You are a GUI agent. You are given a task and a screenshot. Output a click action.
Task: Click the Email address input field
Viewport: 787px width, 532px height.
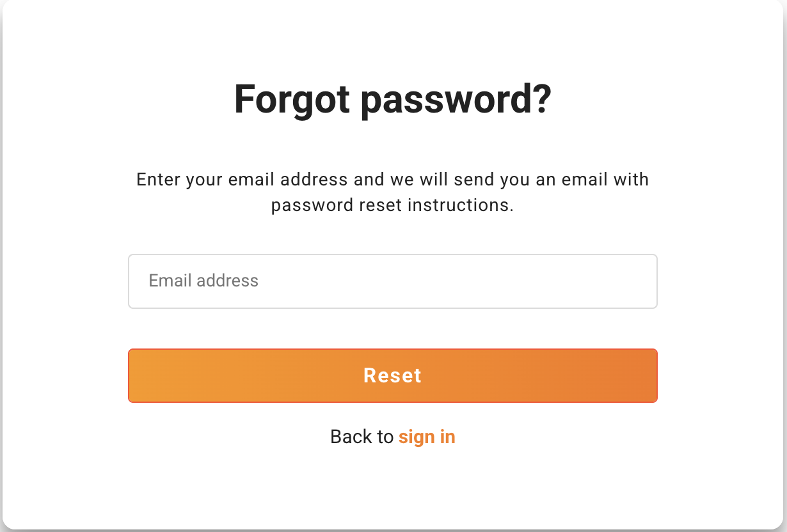pos(392,281)
